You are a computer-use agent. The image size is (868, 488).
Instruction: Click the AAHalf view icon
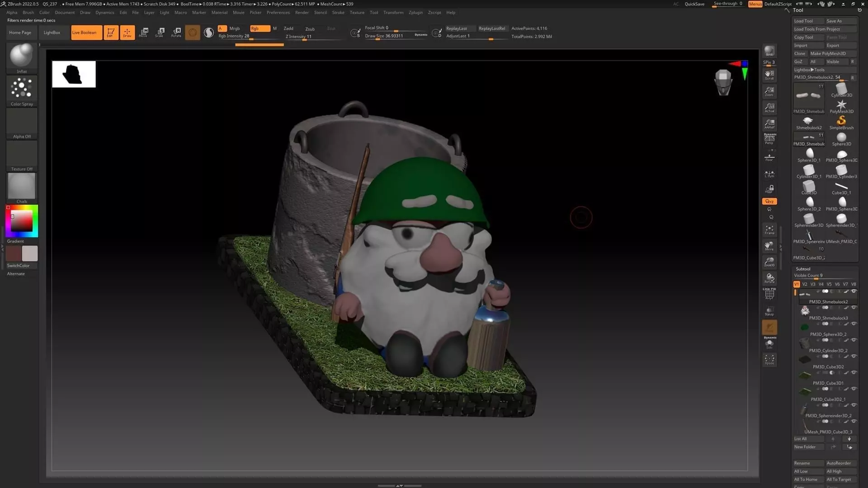(769, 123)
